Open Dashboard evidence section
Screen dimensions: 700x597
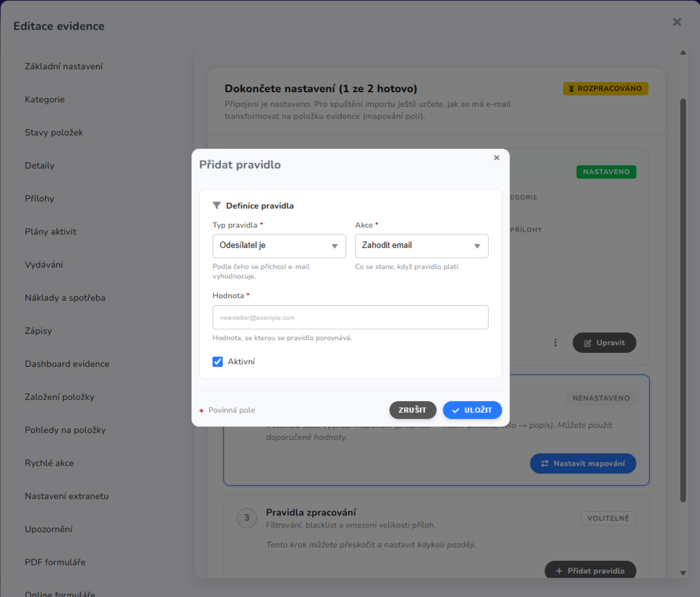pyautogui.click(x=67, y=364)
